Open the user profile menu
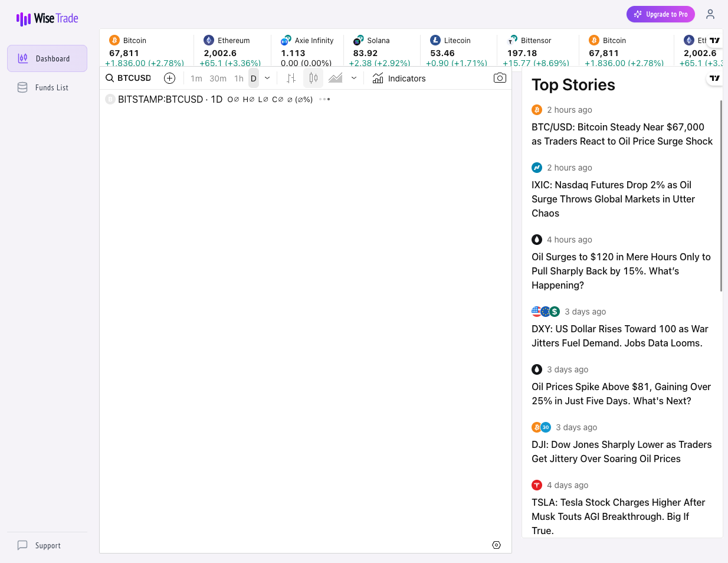This screenshot has width=728, height=563. pyautogui.click(x=710, y=14)
